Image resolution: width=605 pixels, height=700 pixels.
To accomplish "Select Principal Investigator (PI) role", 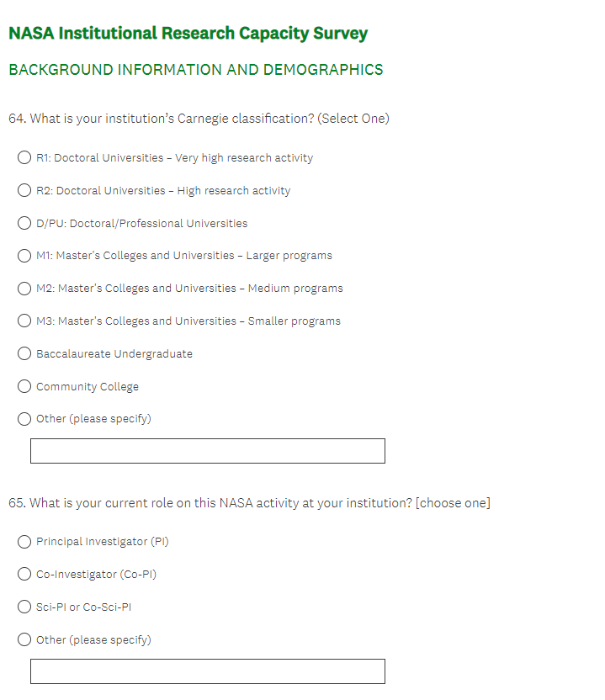I will pyautogui.click(x=25, y=542).
